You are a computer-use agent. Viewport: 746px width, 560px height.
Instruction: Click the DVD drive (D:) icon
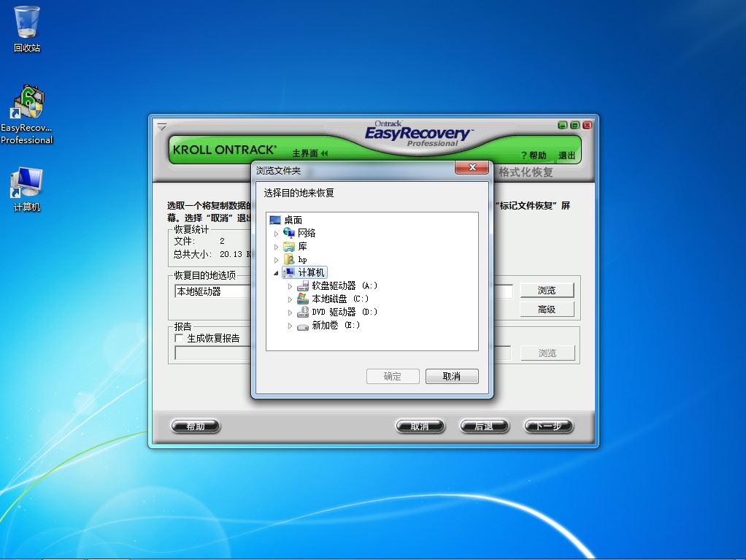tap(303, 312)
